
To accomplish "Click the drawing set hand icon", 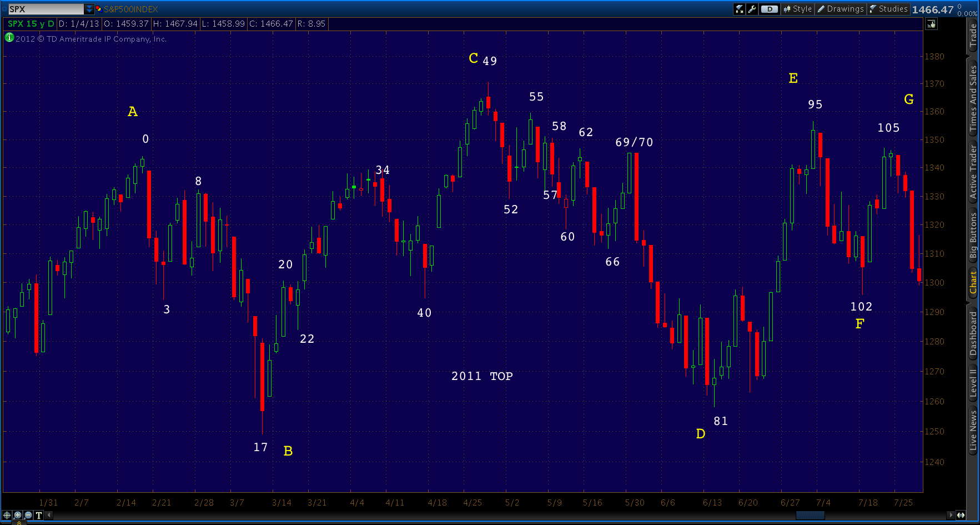I will [x=931, y=24].
